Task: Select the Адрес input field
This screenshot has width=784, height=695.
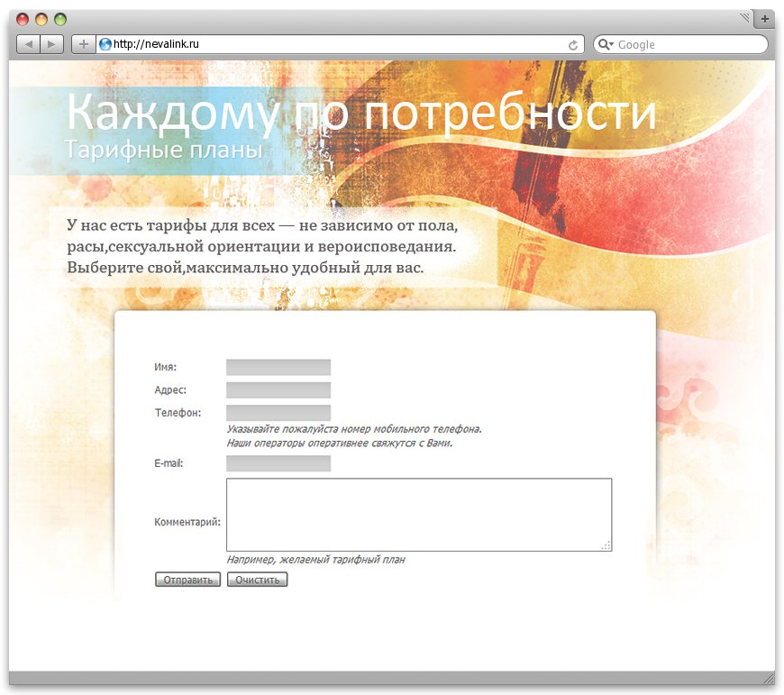Action: tap(278, 389)
